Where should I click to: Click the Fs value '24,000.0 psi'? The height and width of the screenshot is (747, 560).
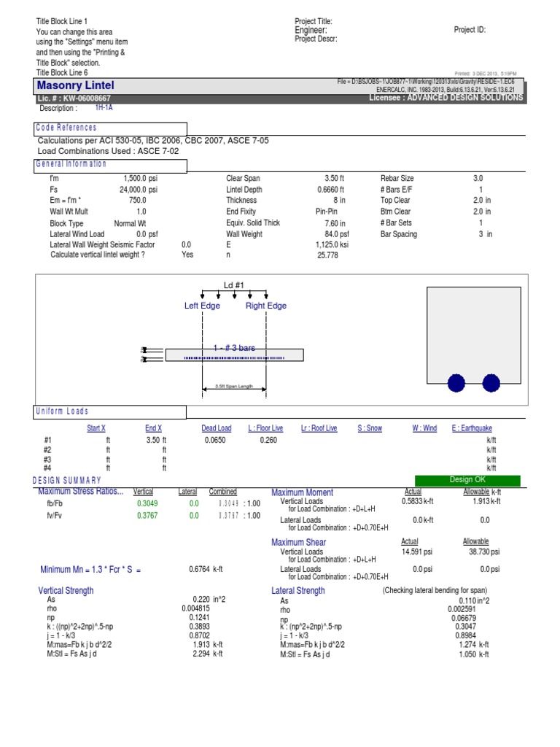coord(139,190)
